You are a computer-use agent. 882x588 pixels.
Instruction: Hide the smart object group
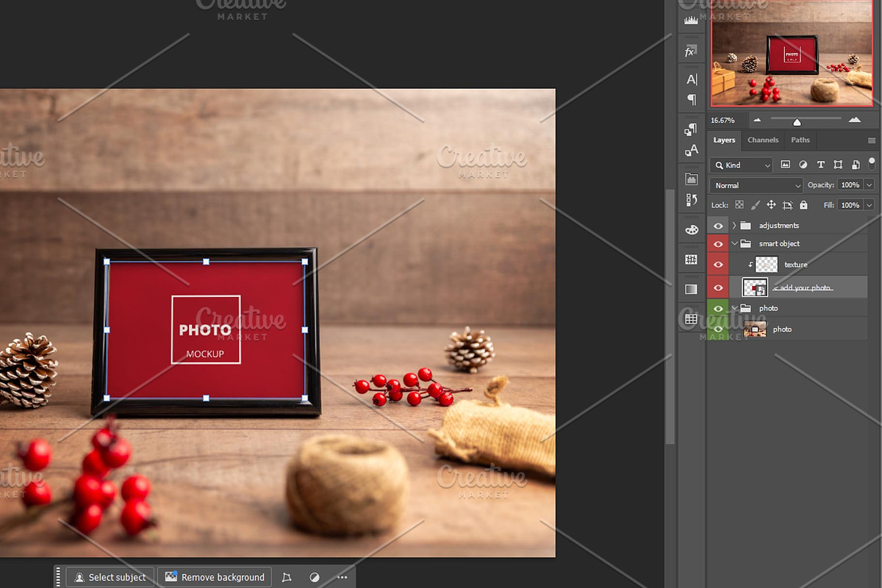(718, 243)
